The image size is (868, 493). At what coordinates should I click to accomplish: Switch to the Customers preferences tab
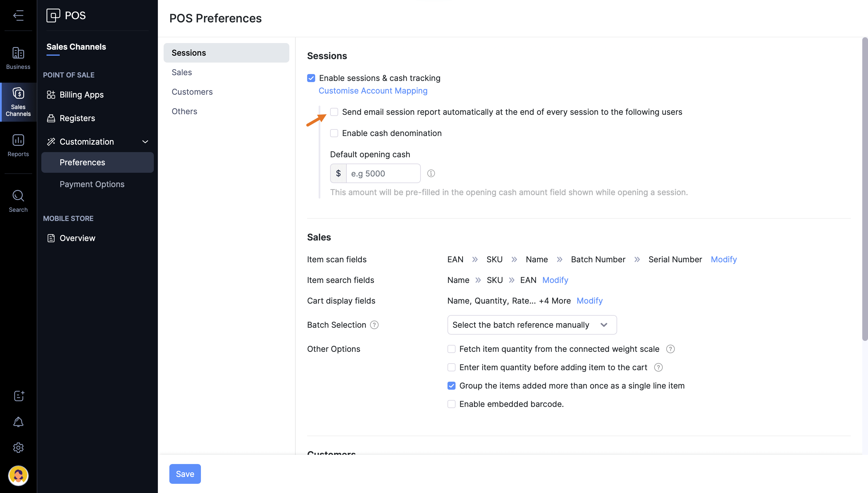192,92
